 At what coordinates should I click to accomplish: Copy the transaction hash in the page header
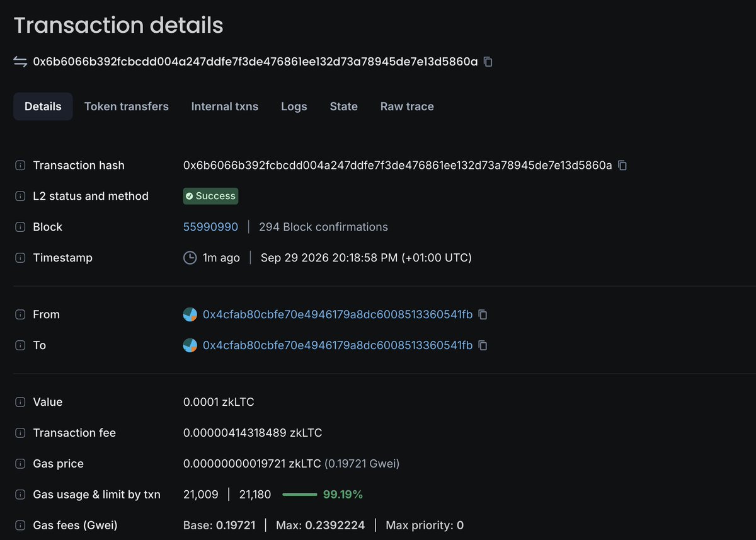[488, 62]
